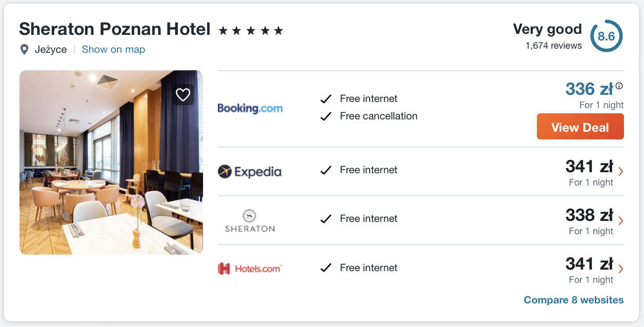This screenshot has width=644, height=327.
Task: Click the 8.6 rating circle
Action: tap(606, 36)
